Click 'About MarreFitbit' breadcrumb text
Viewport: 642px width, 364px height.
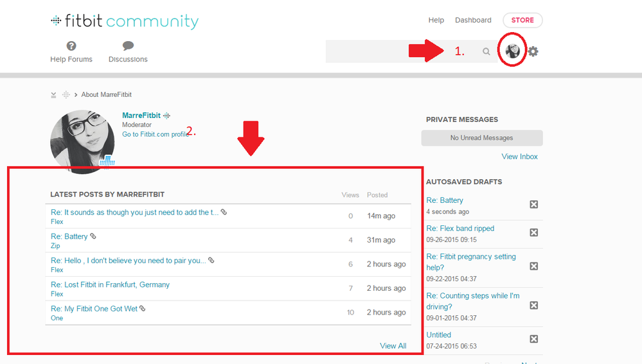[107, 95]
